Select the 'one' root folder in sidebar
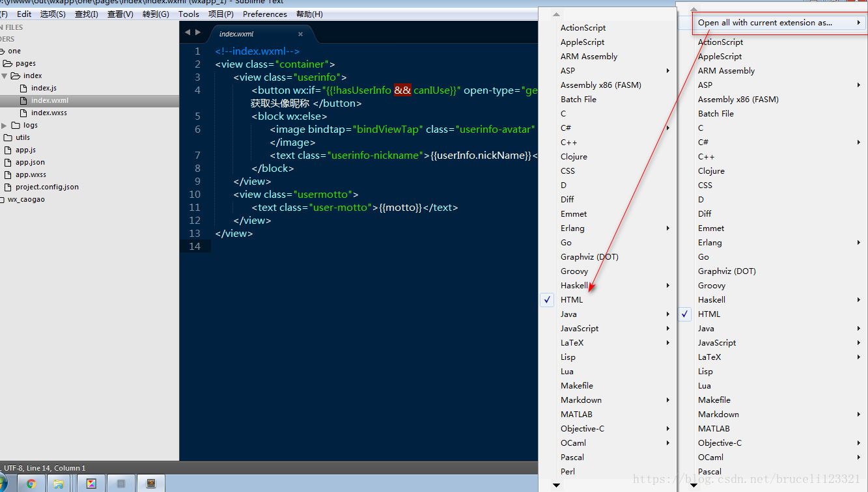Screen dimensions: 868x492 coord(14,51)
